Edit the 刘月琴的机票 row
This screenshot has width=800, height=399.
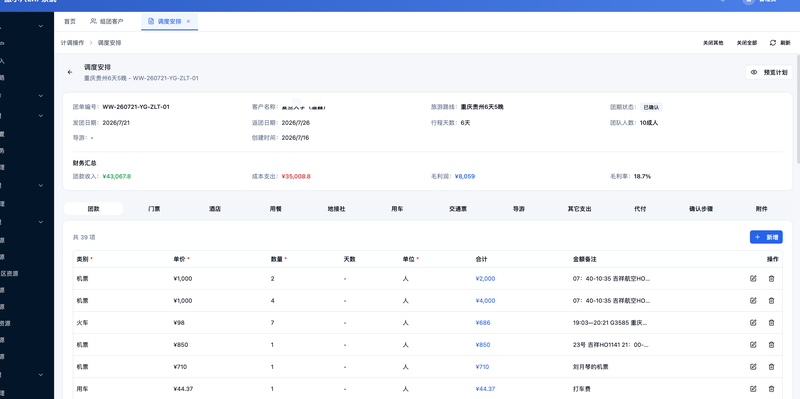(x=753, y=366)
